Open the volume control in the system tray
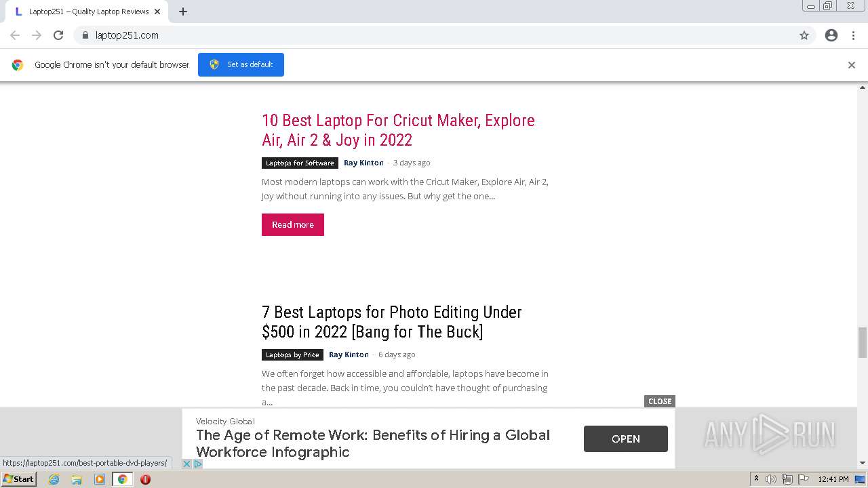Viewport: 868px width, 488px height. (771, 479)
